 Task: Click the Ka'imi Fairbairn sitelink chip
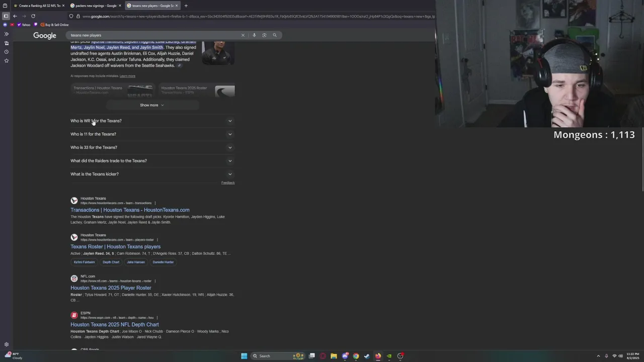[x=84, y=262]
